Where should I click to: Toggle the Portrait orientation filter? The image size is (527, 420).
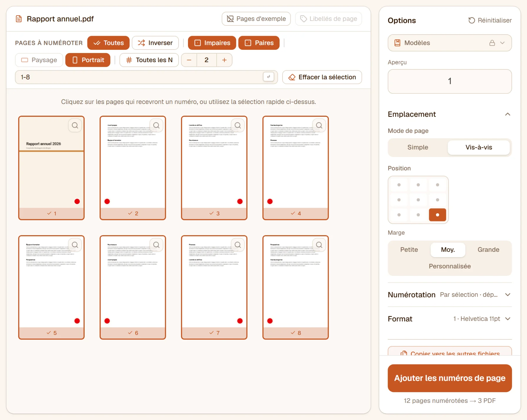[x=88, y=60]
